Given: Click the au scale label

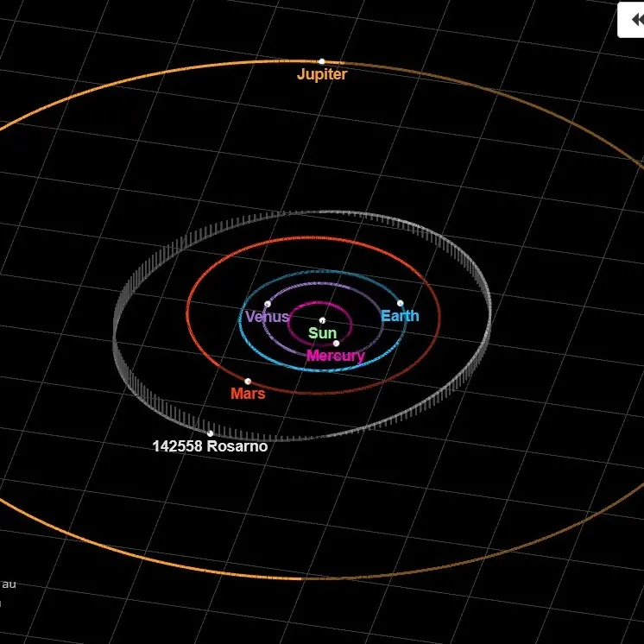Looking at the screenshot, I should pyautogui.click(x=9, y=584).
